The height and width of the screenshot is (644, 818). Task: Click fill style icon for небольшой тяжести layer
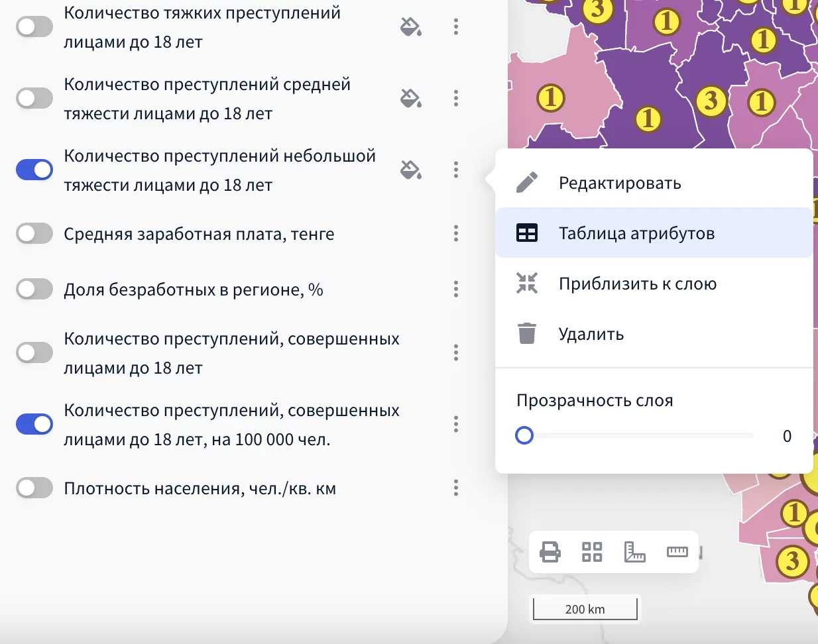pos(411,170)
